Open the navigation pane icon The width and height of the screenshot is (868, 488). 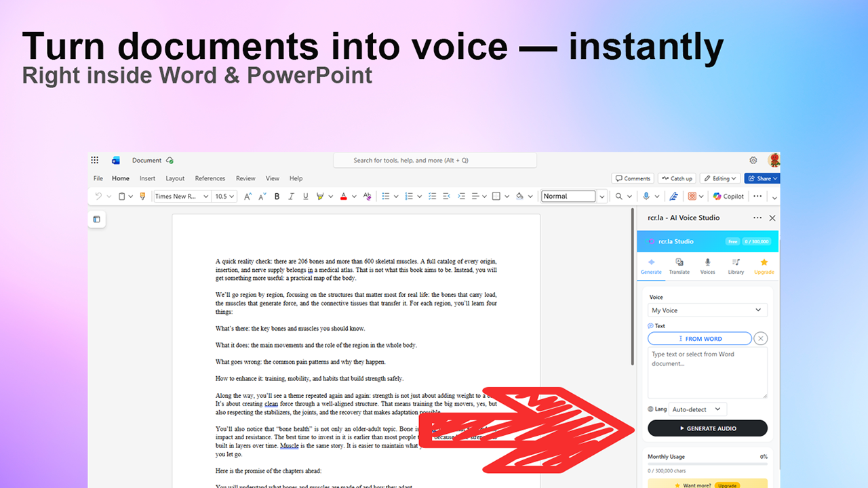96,220
